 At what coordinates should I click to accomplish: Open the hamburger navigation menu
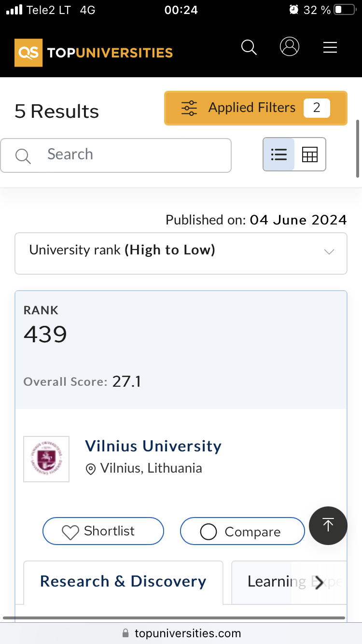pyautogui.click(x=330, y=47)
